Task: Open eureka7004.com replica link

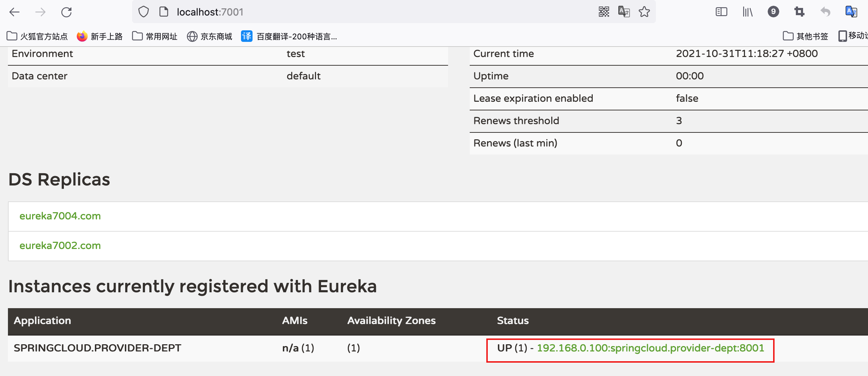Action: tap(60, 216)
